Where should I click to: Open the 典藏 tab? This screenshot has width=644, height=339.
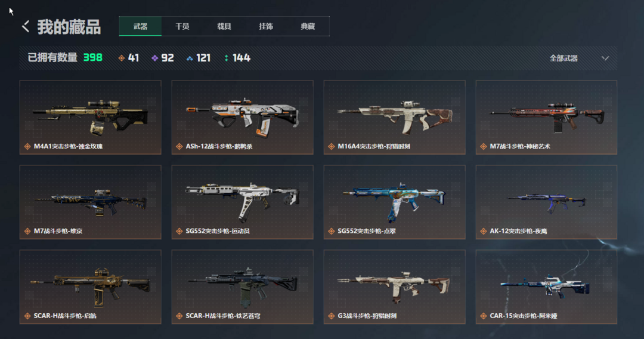tap(308, 26)
